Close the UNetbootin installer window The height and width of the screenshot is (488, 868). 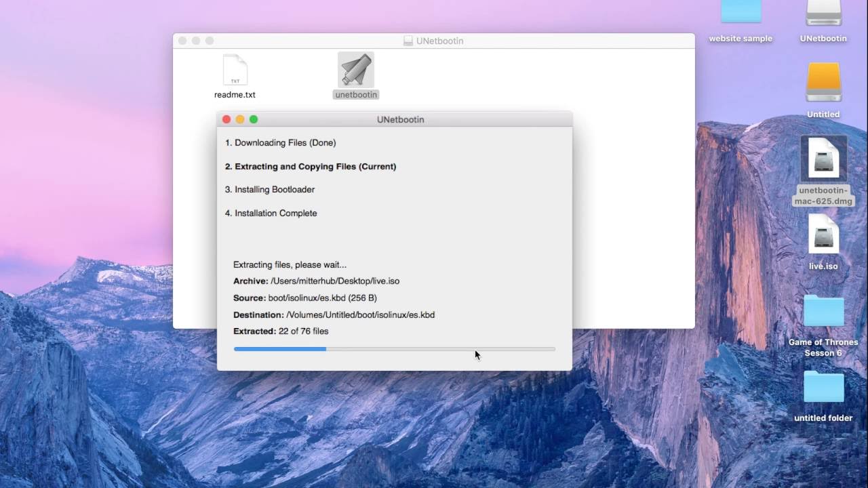click(226, 119)
